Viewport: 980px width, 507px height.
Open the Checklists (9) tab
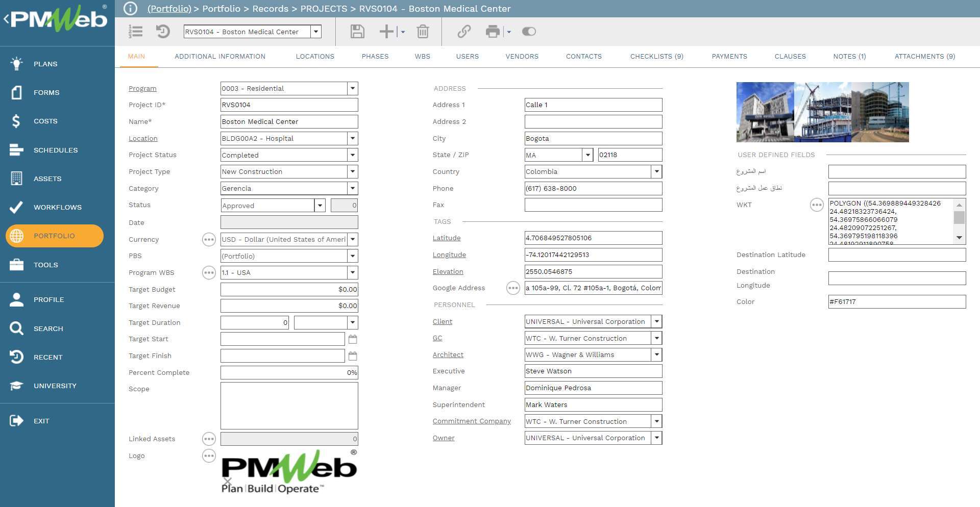tap(656, 57)
